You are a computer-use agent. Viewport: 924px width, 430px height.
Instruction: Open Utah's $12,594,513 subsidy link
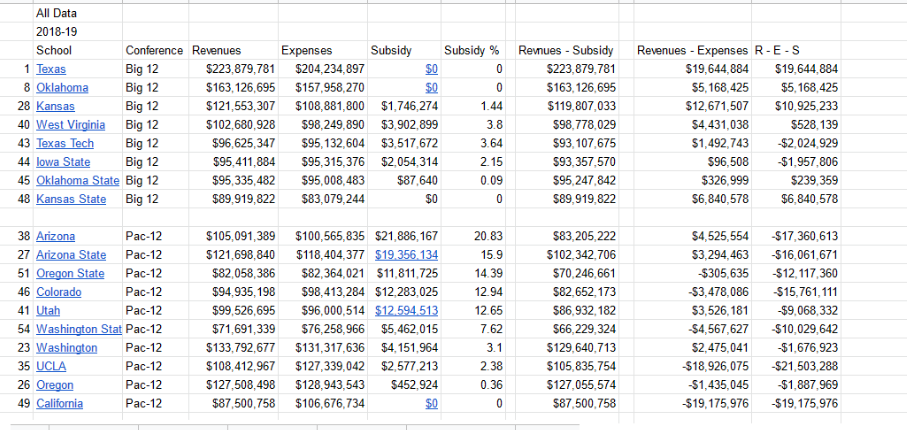tap(406, 311)
